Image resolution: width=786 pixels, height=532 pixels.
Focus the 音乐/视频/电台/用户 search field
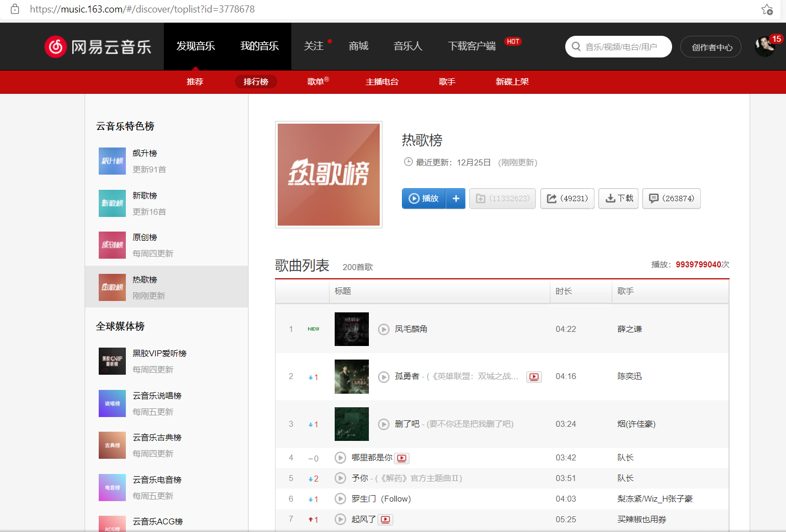618,47
